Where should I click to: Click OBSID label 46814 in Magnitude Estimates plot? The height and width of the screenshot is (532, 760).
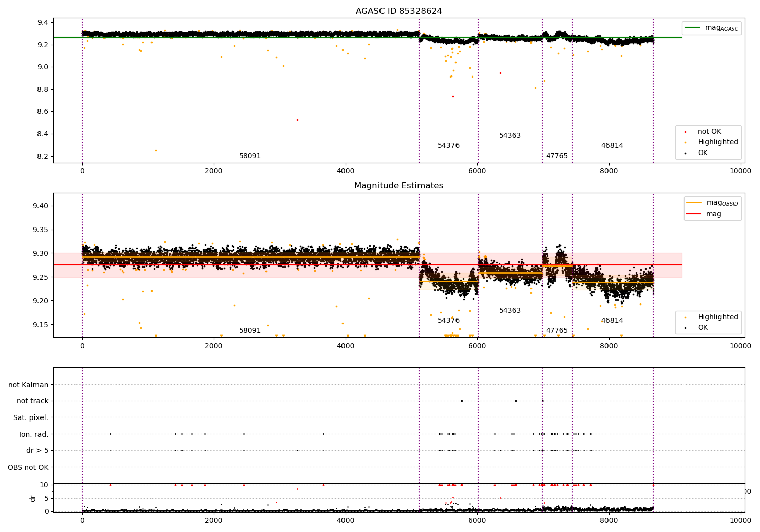point(612,321)
